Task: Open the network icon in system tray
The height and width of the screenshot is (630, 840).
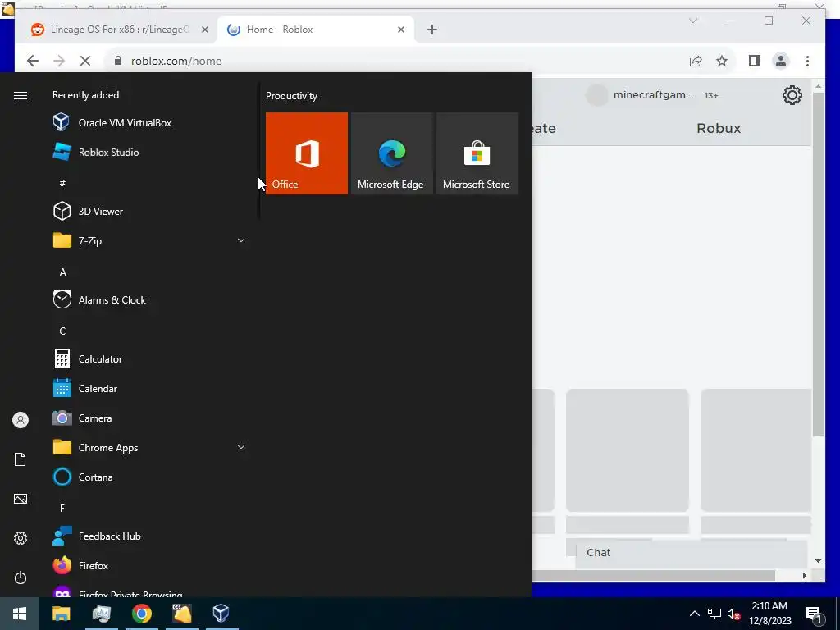Action: pos(714,614)
